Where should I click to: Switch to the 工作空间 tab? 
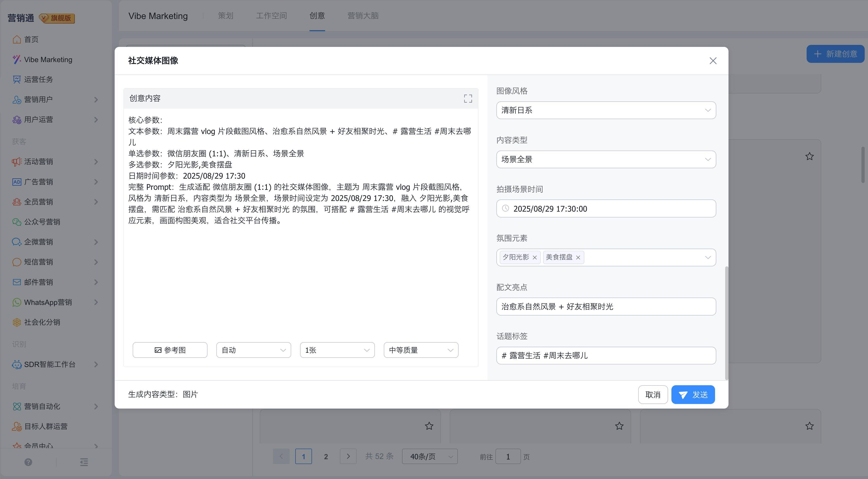[271, 16]
